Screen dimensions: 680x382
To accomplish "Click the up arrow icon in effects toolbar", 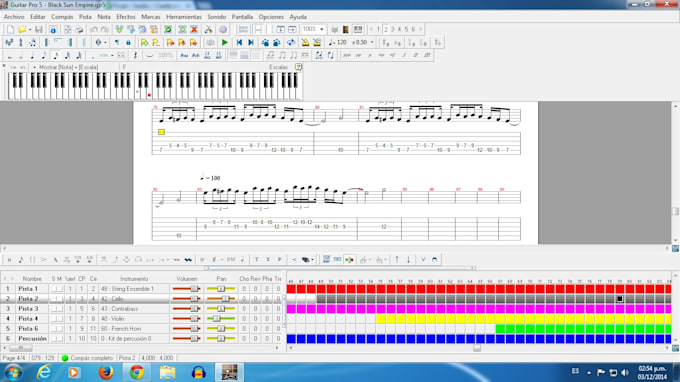I will [396, 259].
